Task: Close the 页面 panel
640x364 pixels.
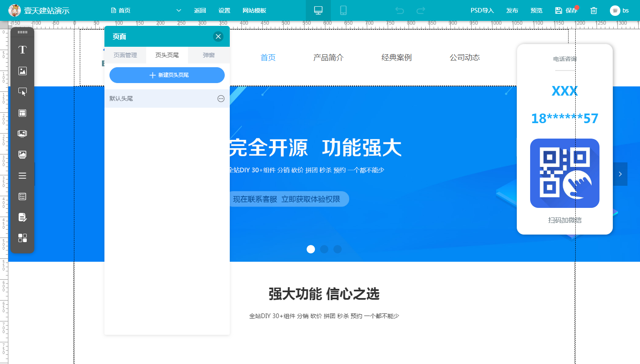Action: point(218,36)
